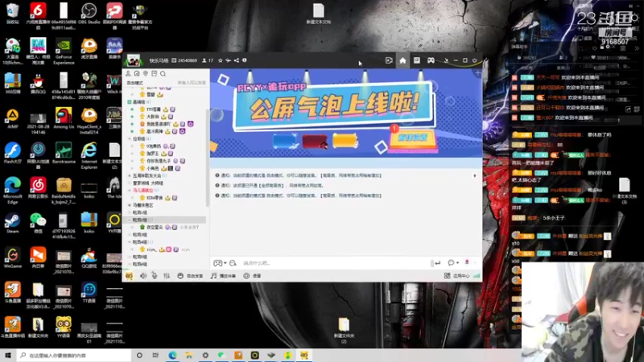This screenshot has width=644, height=362.
Task: Open channel info exclamation icon
Action: coord(245,61)
